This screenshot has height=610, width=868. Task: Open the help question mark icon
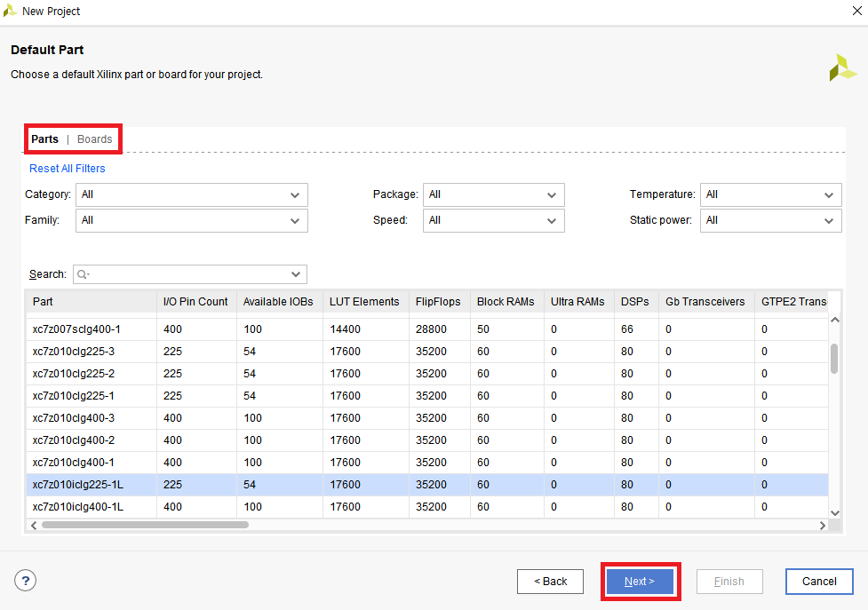[x=26, y=581]
